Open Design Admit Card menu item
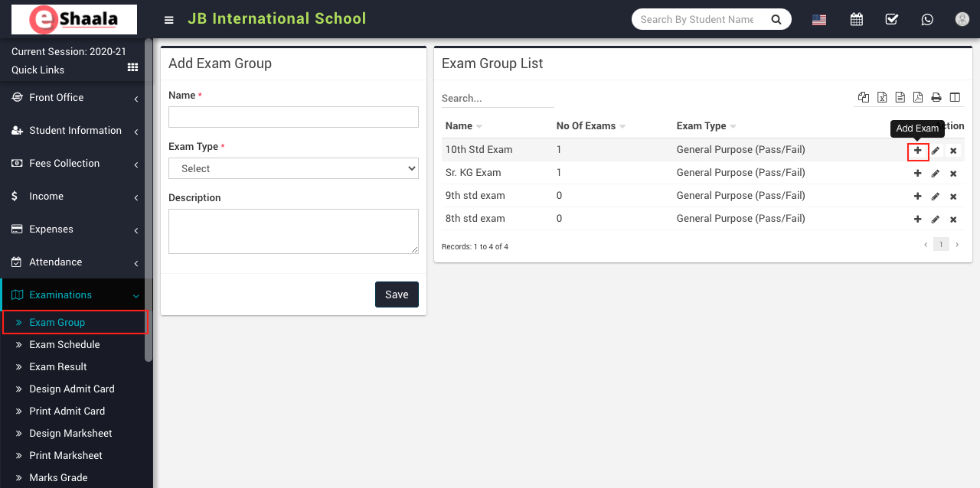The image size is (980, 488). click(72, 389)
